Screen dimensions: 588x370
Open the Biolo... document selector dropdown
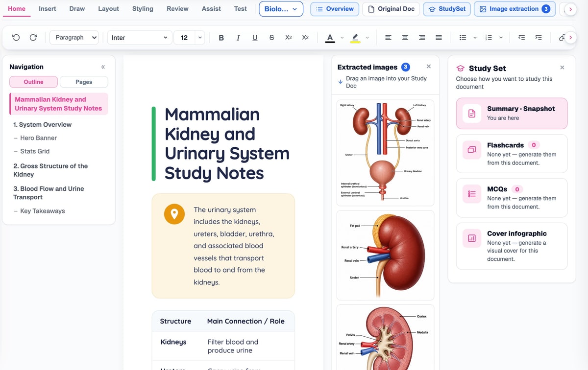(281, 9)
